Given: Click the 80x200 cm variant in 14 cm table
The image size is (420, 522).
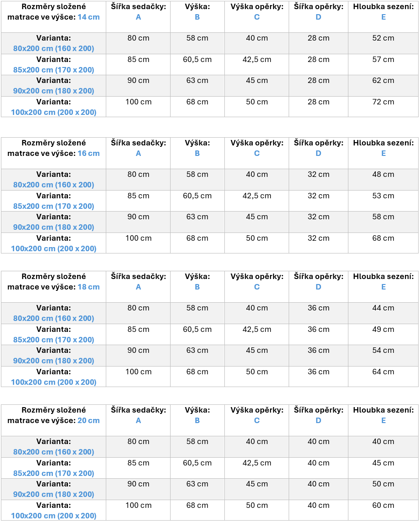Looking at the screenshot, I should 54,49.
